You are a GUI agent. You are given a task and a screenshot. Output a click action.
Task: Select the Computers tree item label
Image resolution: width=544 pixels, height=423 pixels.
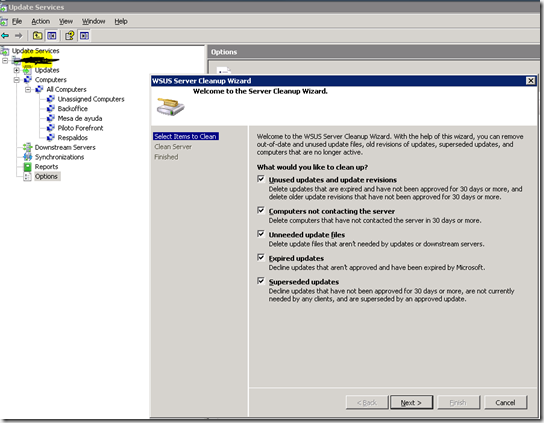pyautogui.click(x=51, y=80)
